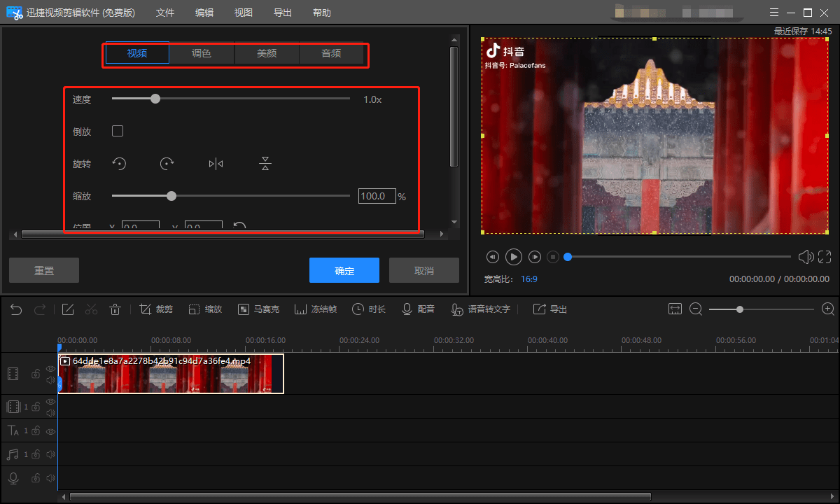Click the 确定 confirm button

[344, 270]
